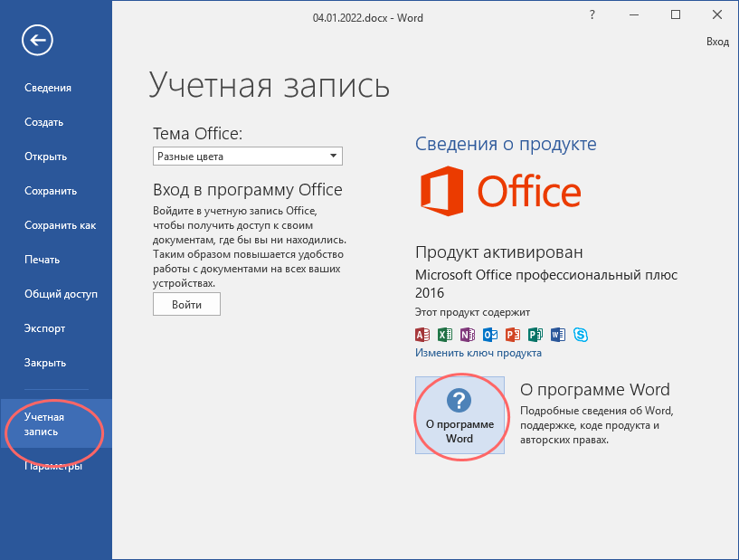Image resolution: width=739 pixels, height=560 pixels.
Task: Click the Access app icon
Action: (422, 334)
